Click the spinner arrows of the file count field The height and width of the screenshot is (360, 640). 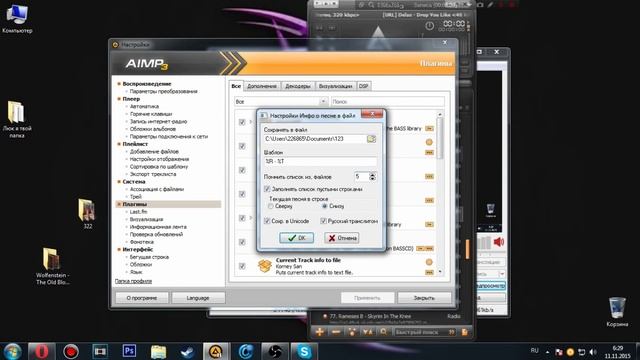372,177
